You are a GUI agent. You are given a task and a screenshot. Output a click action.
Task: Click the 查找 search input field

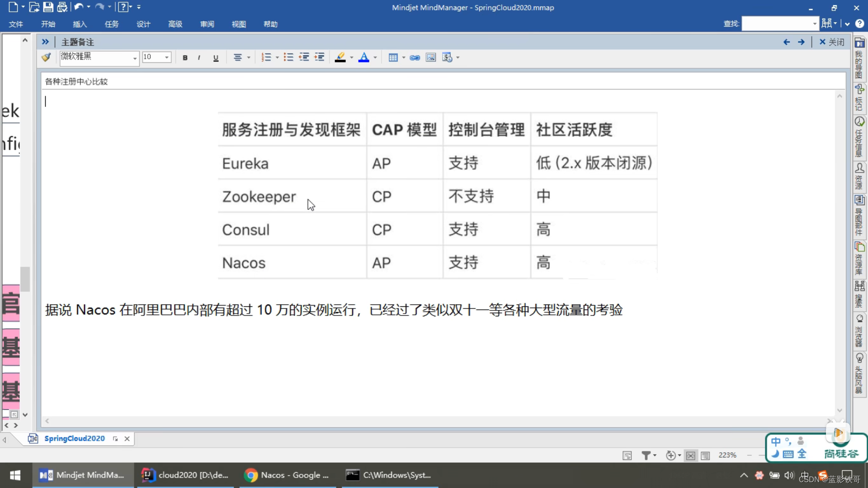[777, 23]
